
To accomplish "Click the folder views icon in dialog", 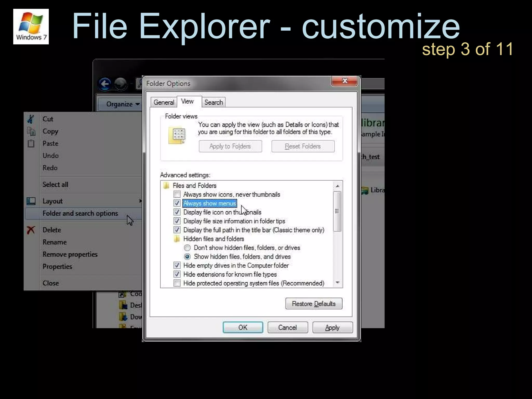I will click(x=177, y=135).
